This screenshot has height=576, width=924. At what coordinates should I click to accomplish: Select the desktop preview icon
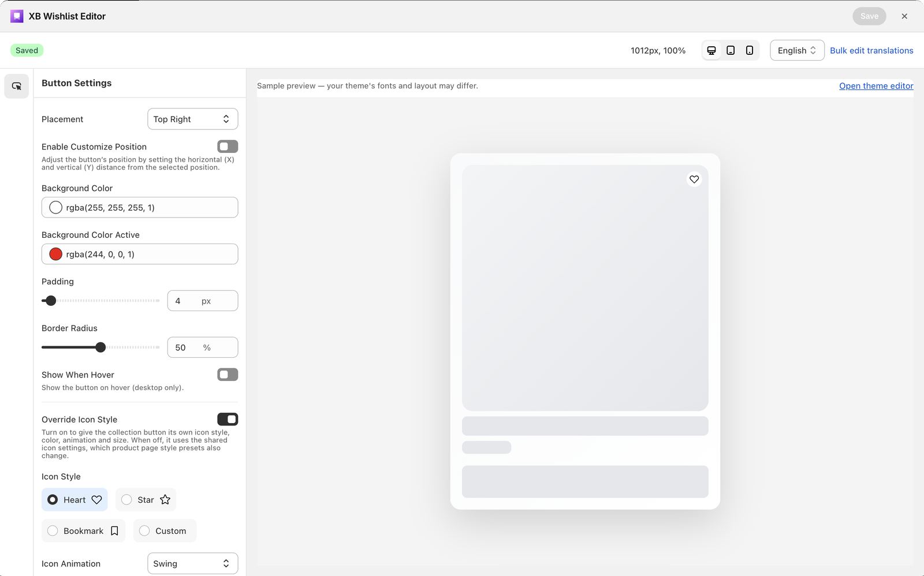pyautogui.click(x=711, y=50)
